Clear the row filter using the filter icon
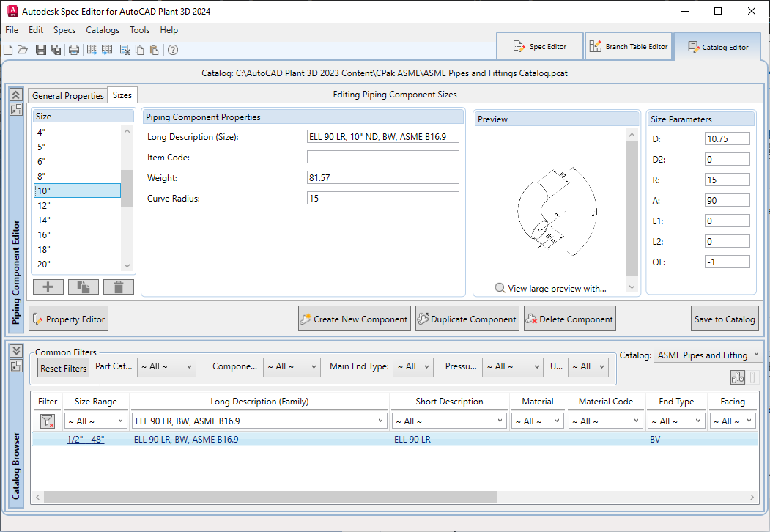 pyautogui.click(x=47, y=421)
